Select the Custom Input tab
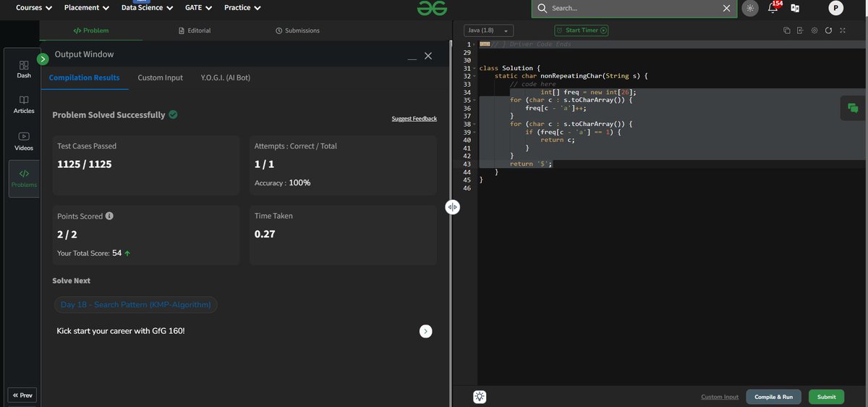 click(x=161, y=77)
